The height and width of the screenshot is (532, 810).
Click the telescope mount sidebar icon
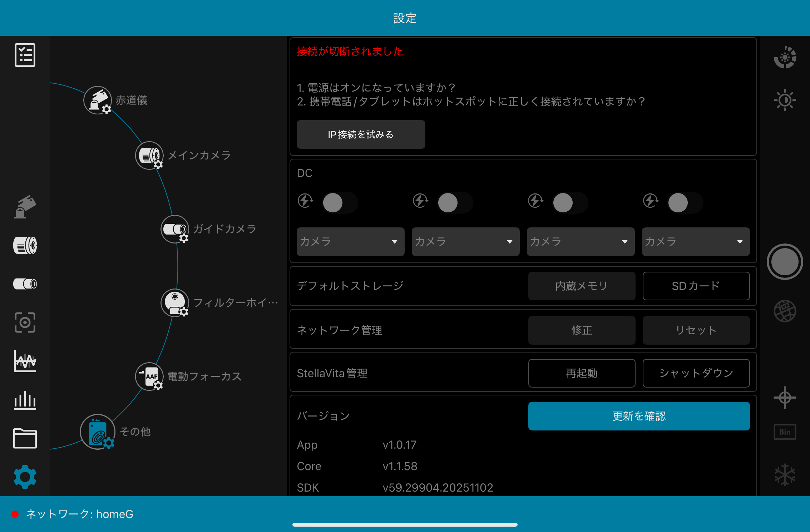coord(25,207)
